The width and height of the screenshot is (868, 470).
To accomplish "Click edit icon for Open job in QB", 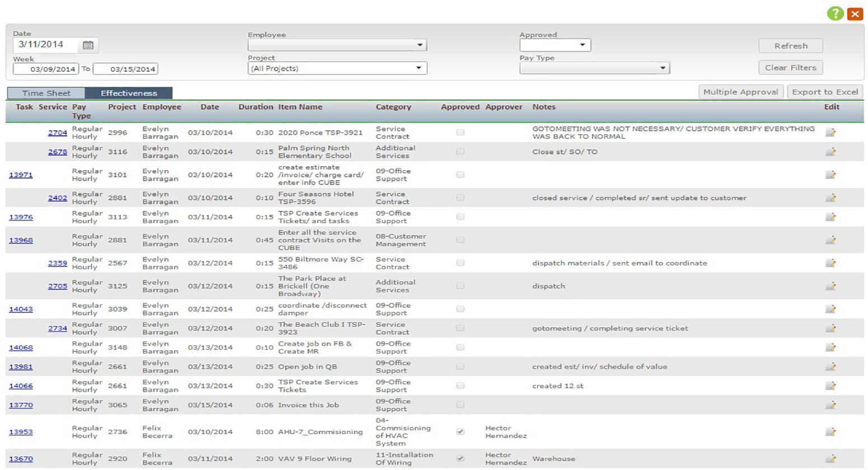I will pyautogui.click(x=830, y=367).
